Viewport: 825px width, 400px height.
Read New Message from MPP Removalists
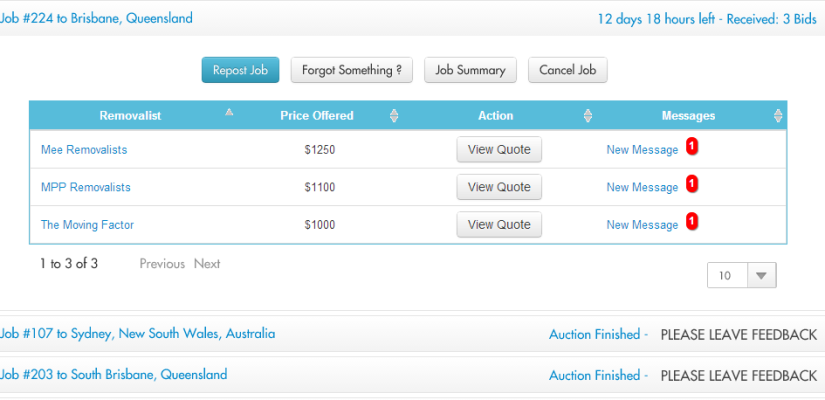click(x=642, y=187)
